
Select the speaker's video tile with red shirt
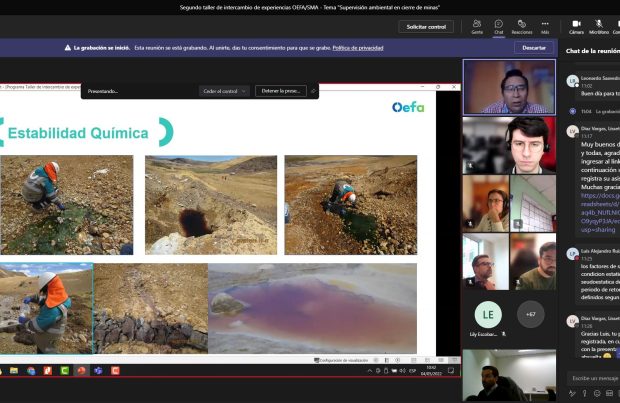(509, 87)
